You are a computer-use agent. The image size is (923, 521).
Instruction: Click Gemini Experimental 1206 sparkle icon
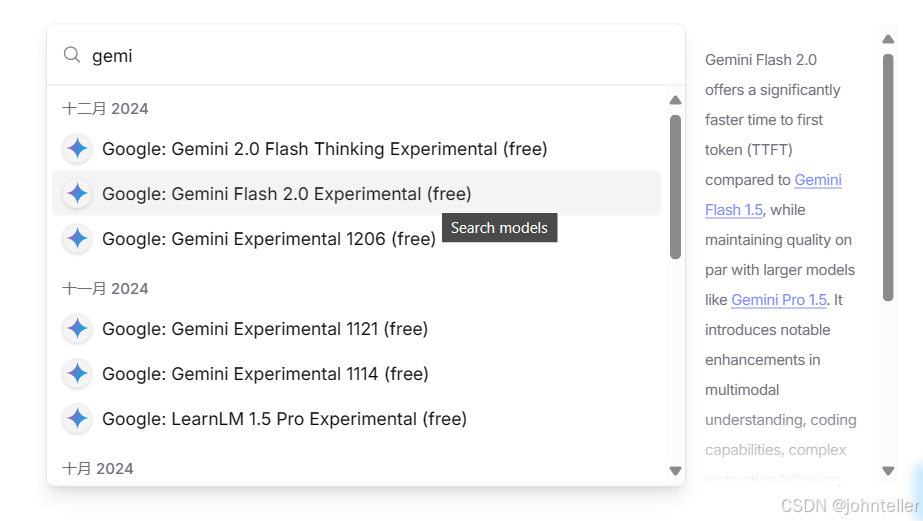click(x=77, y=239)
